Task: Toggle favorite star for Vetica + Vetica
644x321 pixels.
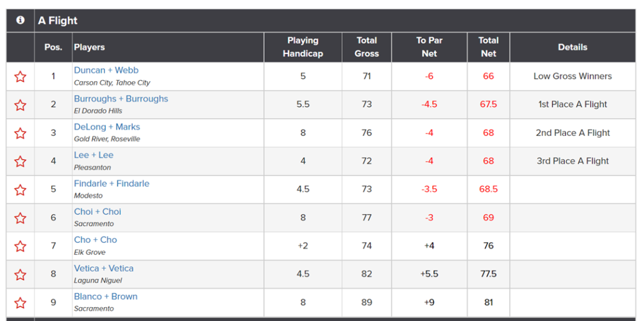Action: pos(20,274)
